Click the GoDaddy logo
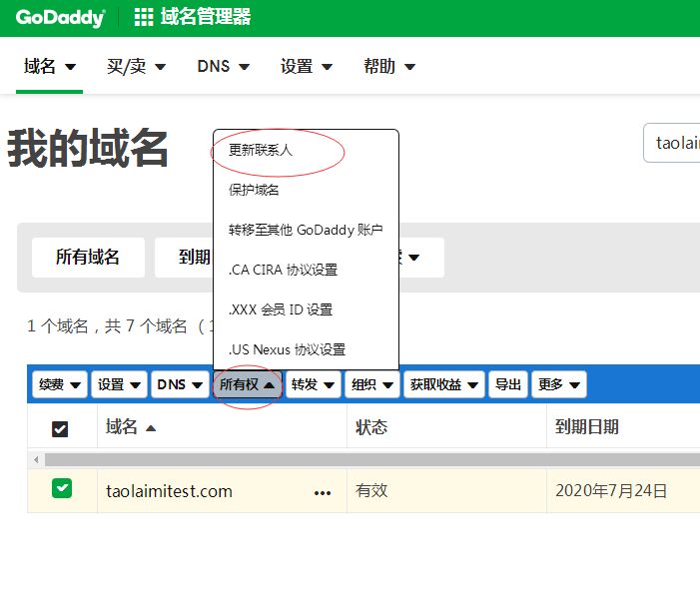 coord(60,18)
